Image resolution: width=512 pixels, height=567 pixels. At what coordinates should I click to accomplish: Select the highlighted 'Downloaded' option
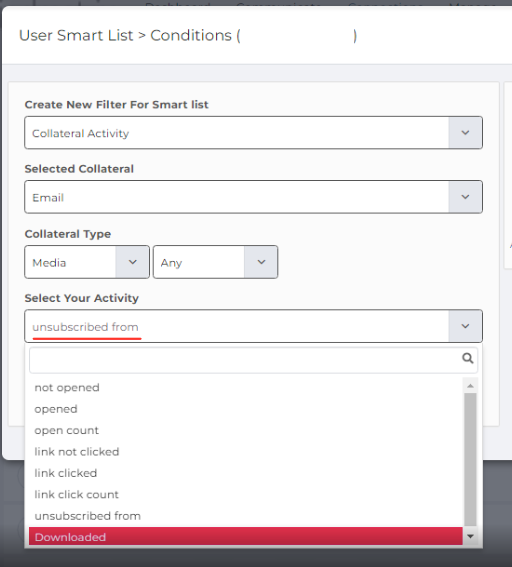pos(246,537)
